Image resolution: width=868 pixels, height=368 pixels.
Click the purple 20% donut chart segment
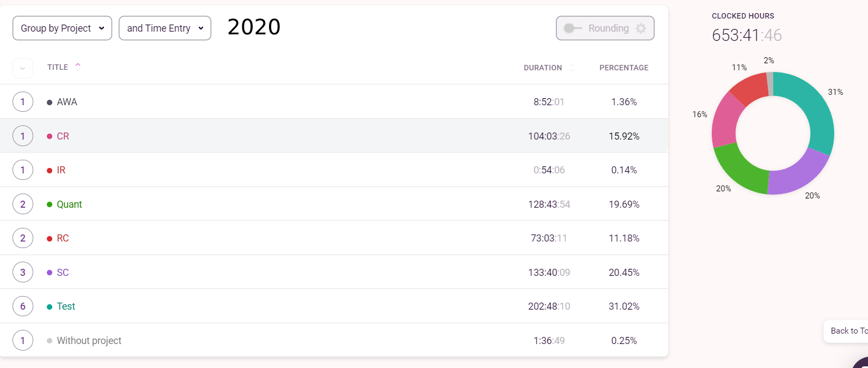[795, 173]
